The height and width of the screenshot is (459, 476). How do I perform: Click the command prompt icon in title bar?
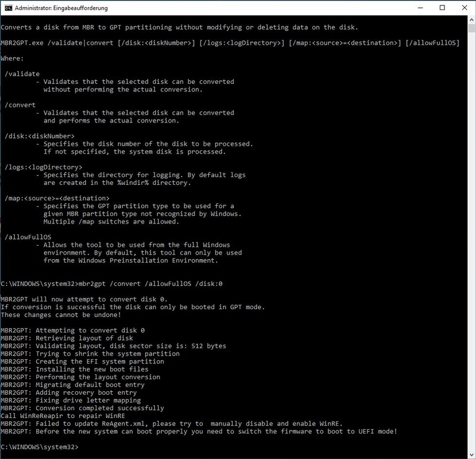[8, 8]
